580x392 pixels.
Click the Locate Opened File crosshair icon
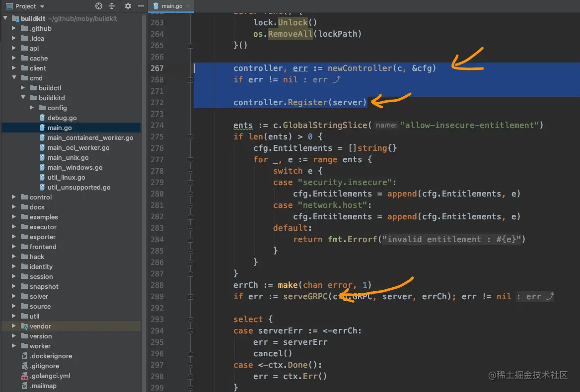pyautogui.click(x=97, y=6)
